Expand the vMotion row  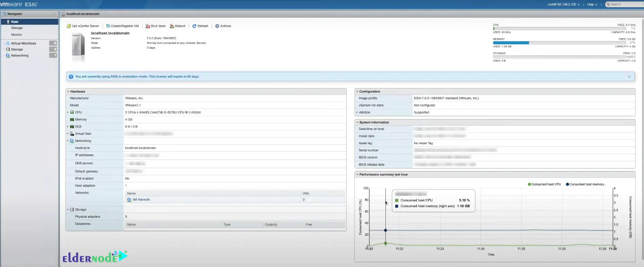(x=357, y=112)
